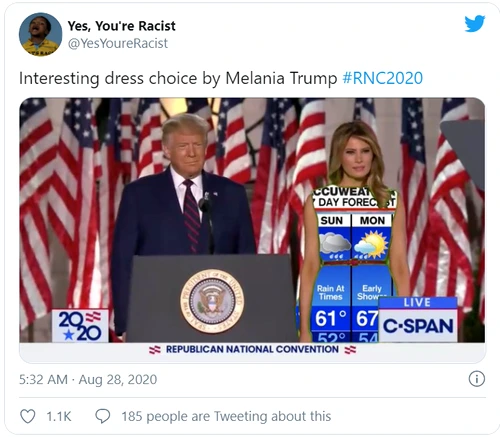
Task: Click the Republican National Convention banner
Action: click(252, 349)
